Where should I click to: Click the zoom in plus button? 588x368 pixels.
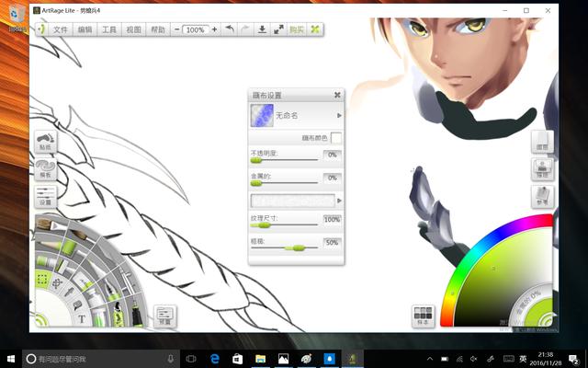[214, 29]
